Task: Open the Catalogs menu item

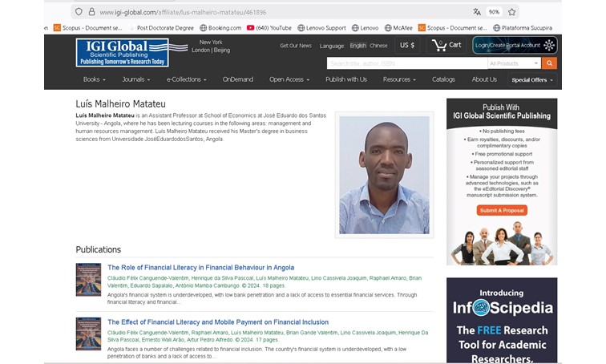Action: point(443,79)
